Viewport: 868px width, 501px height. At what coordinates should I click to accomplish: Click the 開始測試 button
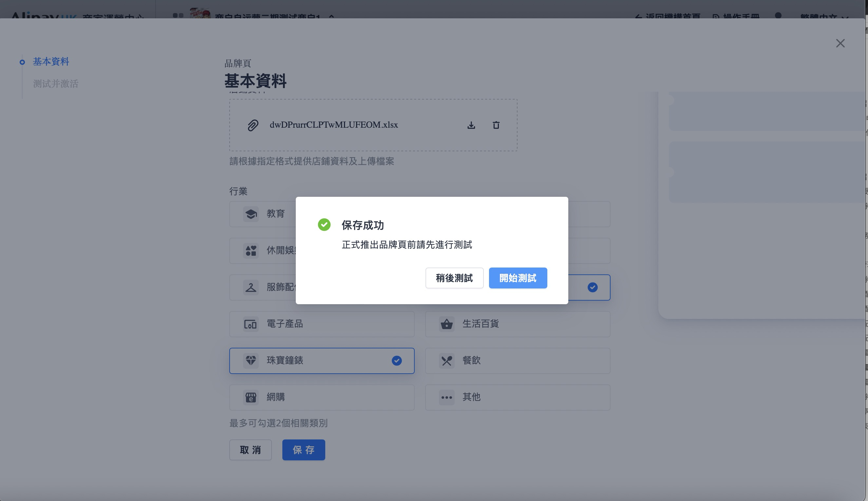click(x=518, y=278)
